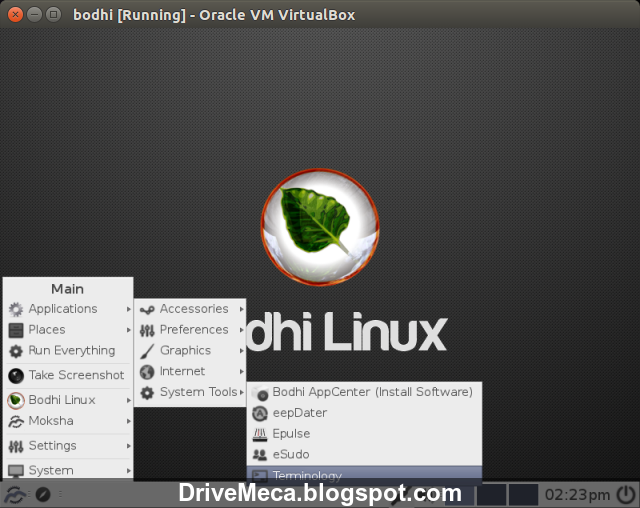This screenshot has height=508, width=640.
Task: Click the paintbrush icon beside Graphics
Action: coord(147,351)
